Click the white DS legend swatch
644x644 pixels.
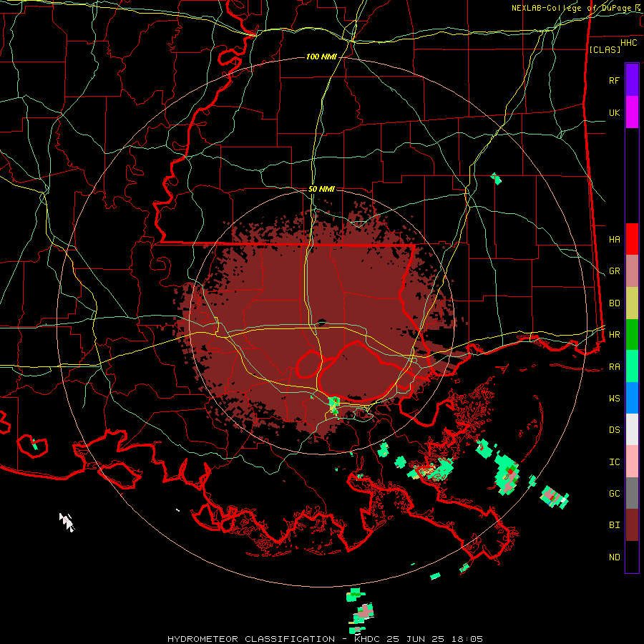point(632,429)
